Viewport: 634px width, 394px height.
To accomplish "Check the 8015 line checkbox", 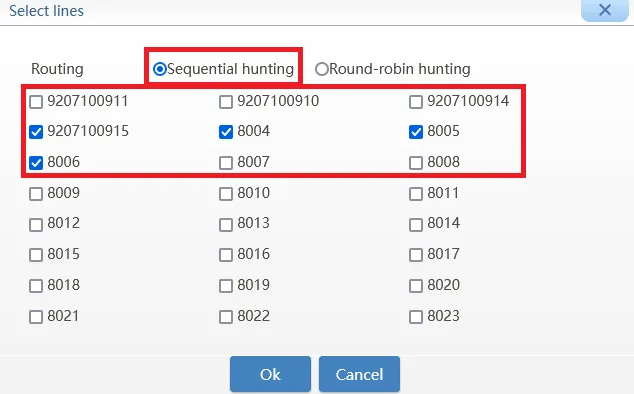I will click(x=36, y=255).
